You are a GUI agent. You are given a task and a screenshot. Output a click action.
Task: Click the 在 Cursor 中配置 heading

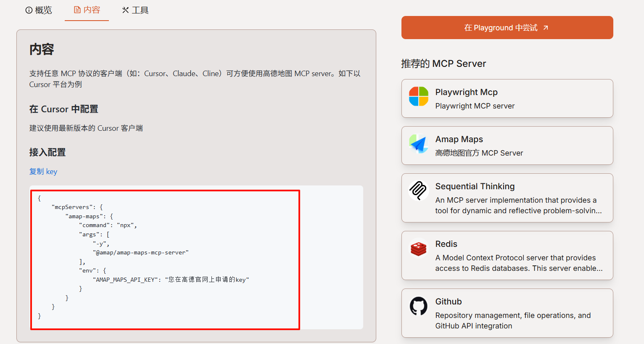64,109
